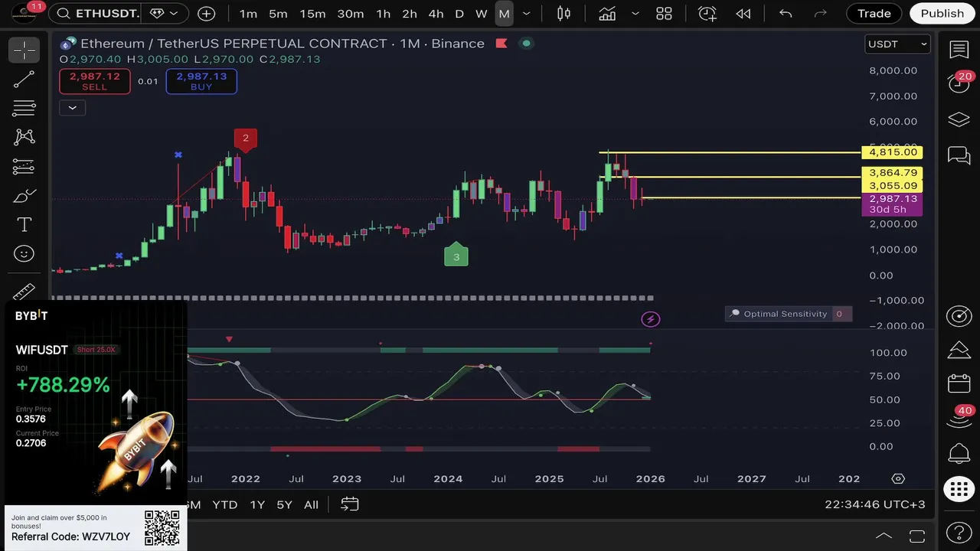This screenshot has width=980, height=551.
Task: Click the Publish button
Action: tap(942, 13)
